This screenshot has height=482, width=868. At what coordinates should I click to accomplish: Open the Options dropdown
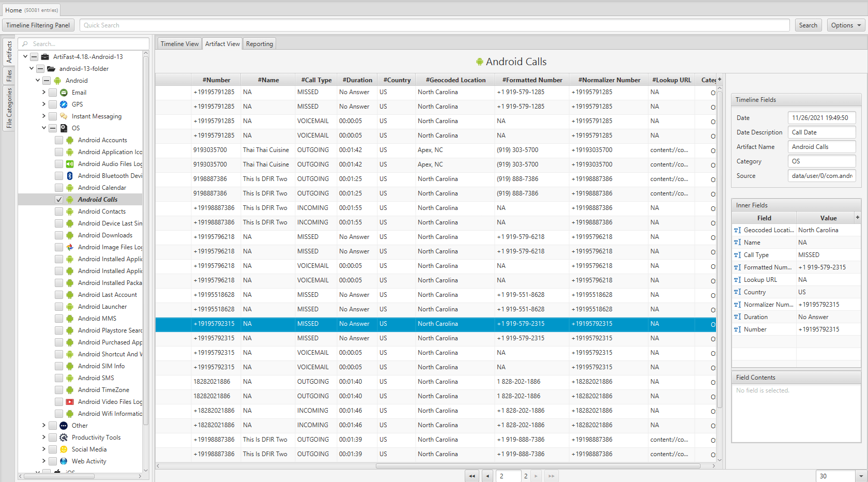tap(846, 25)
